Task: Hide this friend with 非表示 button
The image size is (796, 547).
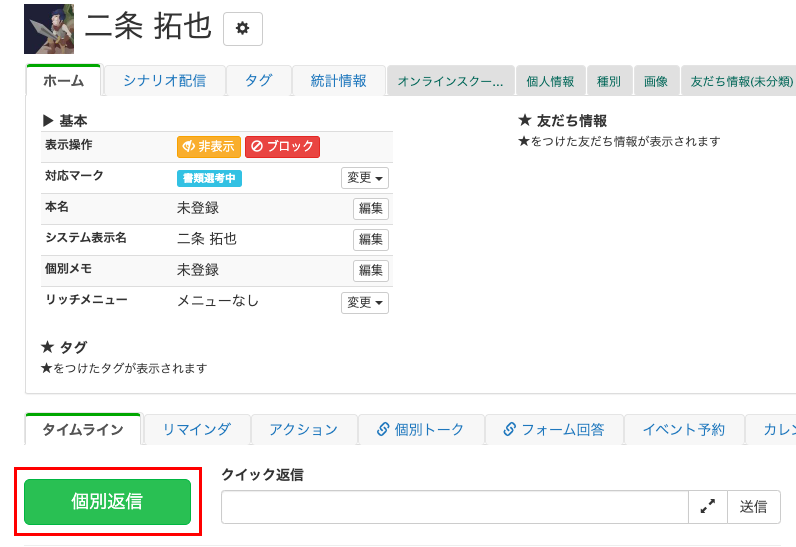Action: click(209, 147)
